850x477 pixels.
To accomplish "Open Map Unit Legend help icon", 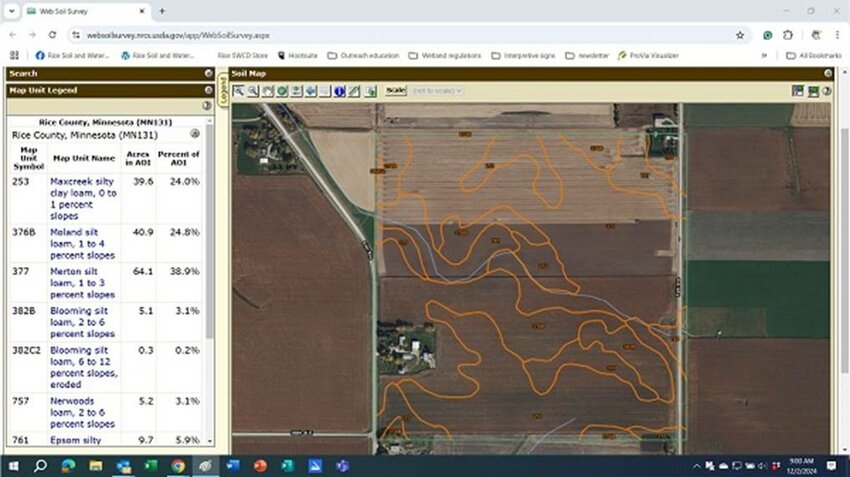I will point(207,106).
